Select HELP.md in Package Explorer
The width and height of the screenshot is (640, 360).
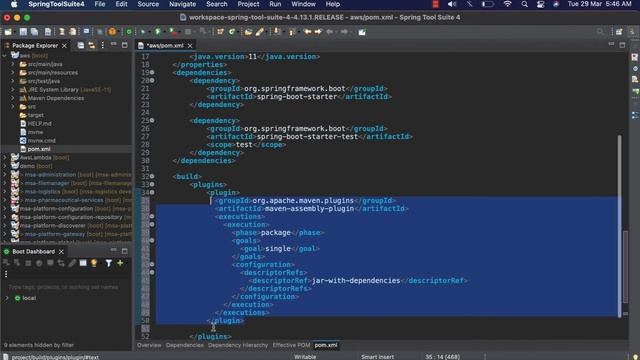click(x=39, y=123)
